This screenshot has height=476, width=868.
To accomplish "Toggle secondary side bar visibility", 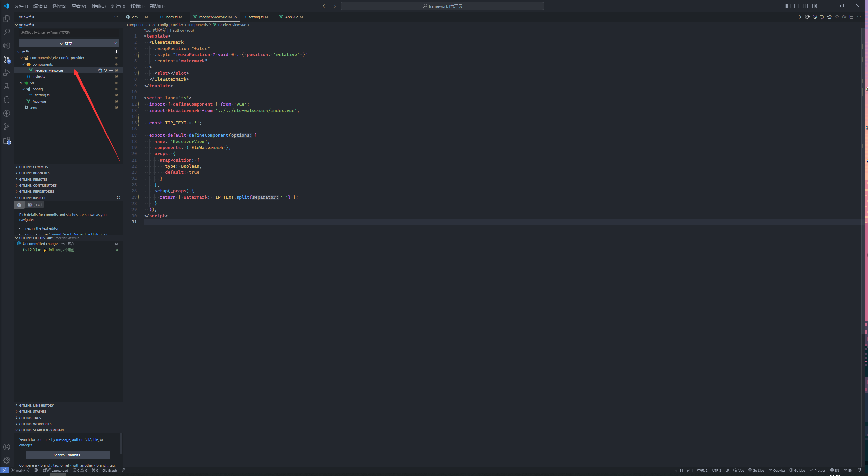I will [x=805, y=6].
